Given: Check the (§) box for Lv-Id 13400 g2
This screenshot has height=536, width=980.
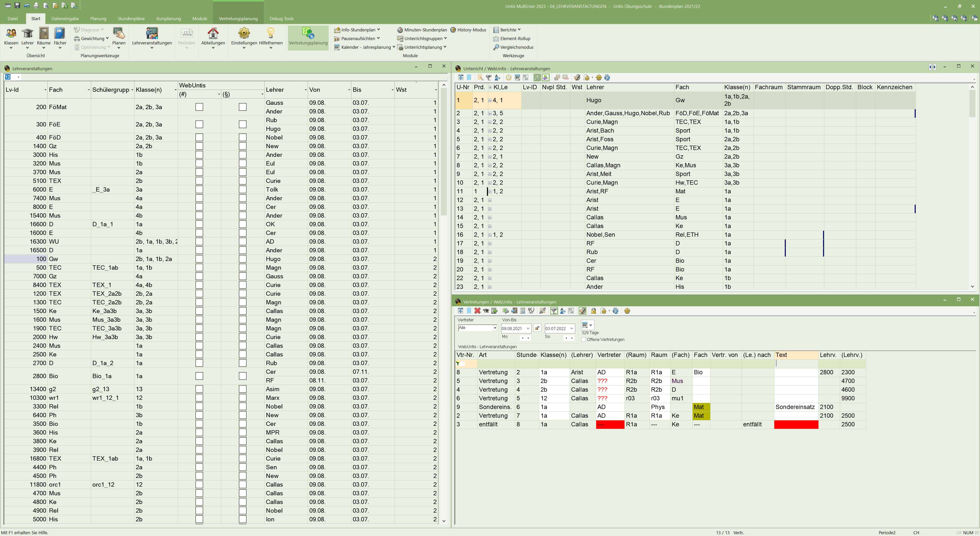Looking at the screenshot, I should click(243, 389).
